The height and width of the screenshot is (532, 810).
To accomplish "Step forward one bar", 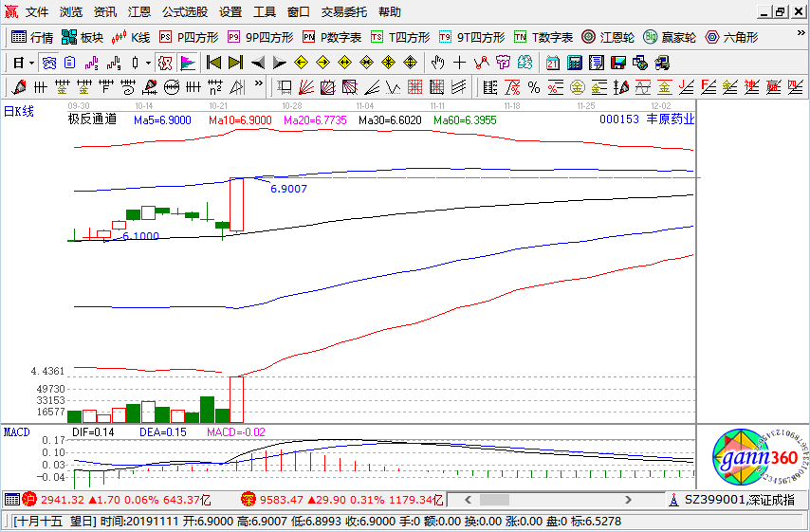I will [279, 63].
